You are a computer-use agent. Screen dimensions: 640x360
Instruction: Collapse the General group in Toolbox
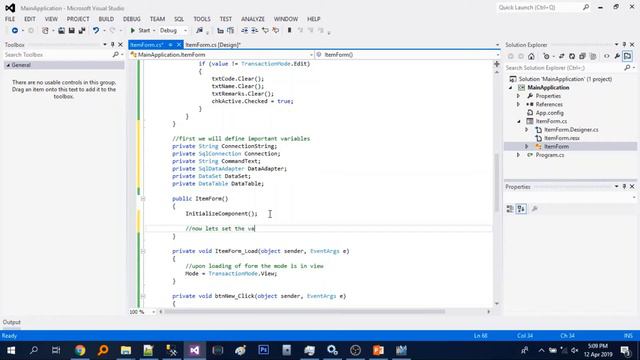(x=8, y=65)
